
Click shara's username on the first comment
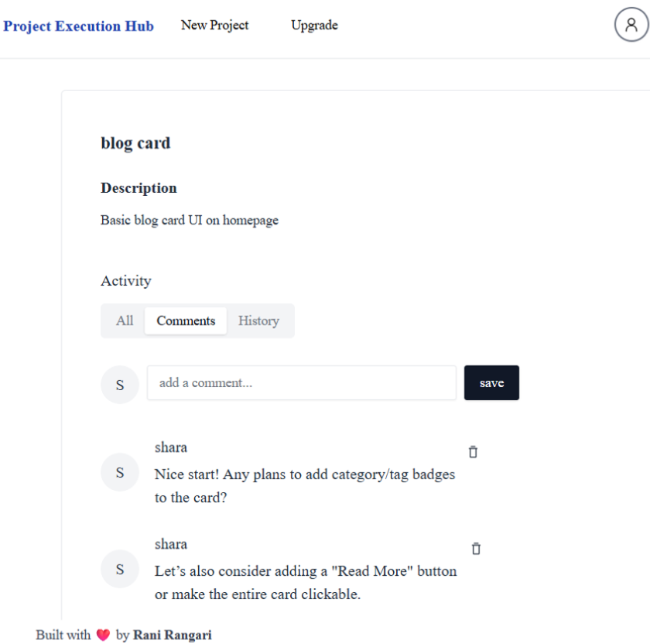(170, 447)
